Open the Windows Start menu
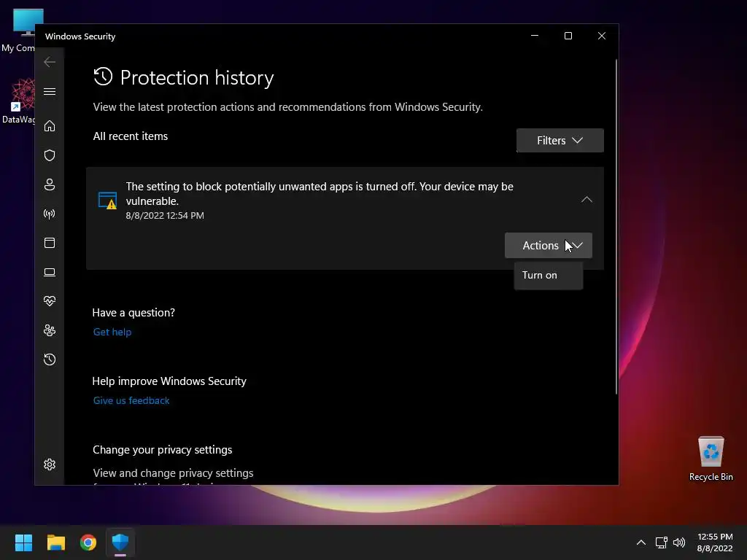The height and width of the screenshot is (560, 747). pos(23,542)
